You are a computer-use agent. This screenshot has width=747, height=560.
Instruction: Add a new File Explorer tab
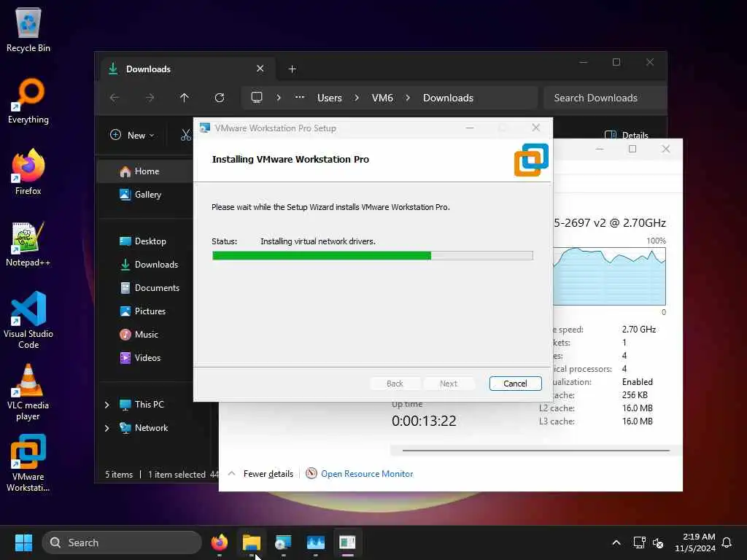(x=292, y=69)
